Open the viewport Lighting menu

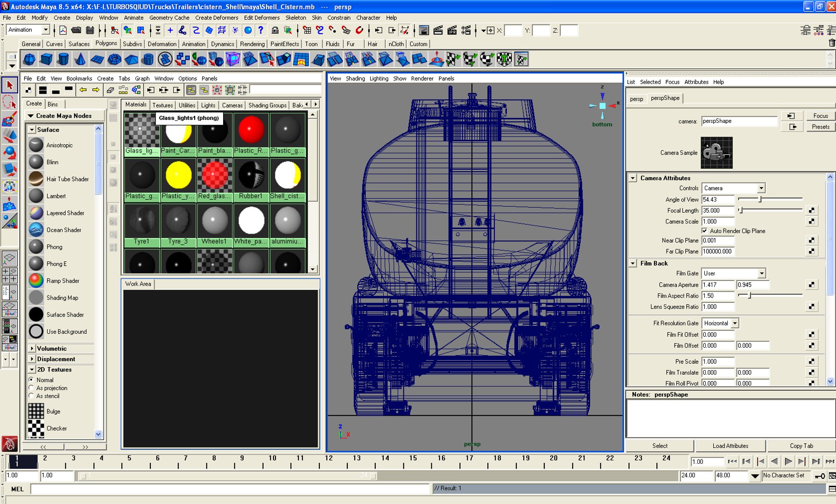tap(379, 78)
